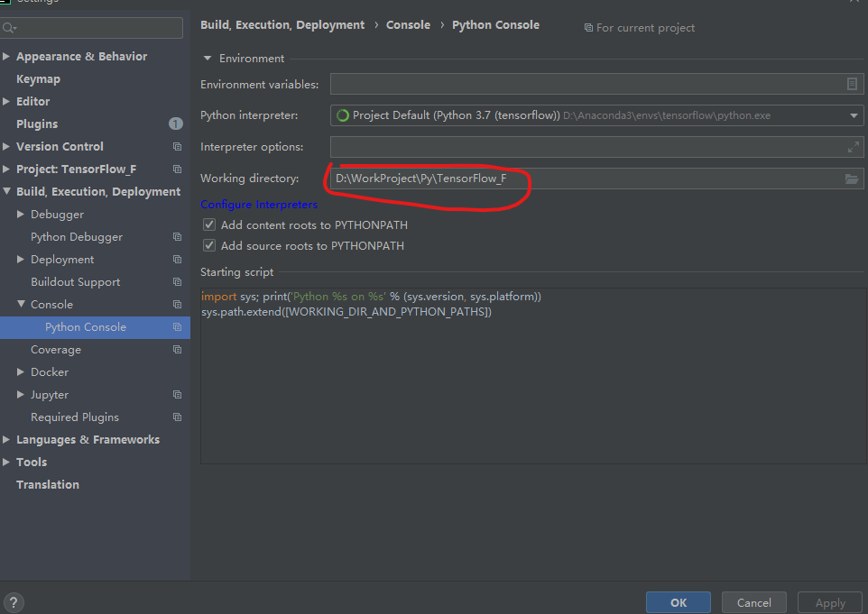Apply the settings with OK button
The image size is (868, 614).
point(678,601)
